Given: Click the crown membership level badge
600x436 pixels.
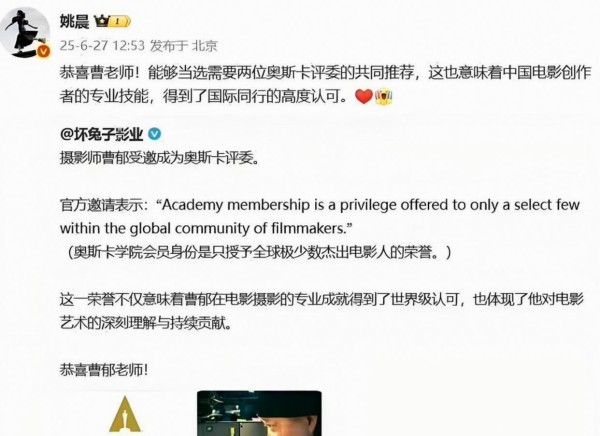Looking at the screenshot, I should 112,21.
